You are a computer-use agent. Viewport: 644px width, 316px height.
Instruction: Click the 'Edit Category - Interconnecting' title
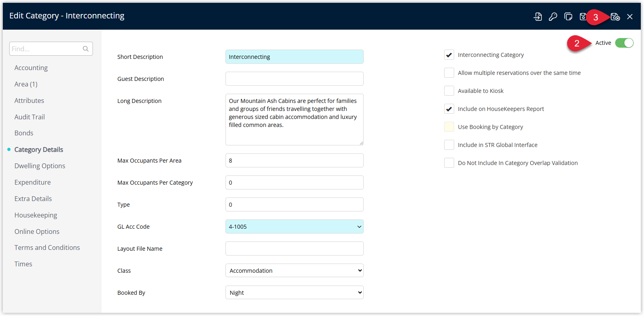[67, 16]
